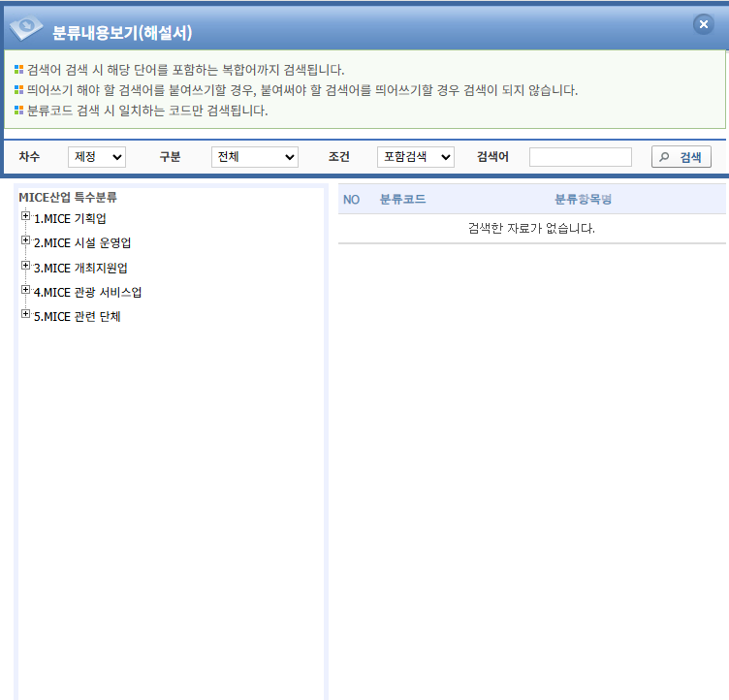The width and height of the screenshot is (729, 700).
Task: Select the 2.MICE 시설 운영업 label
Action: click(81, 243)
